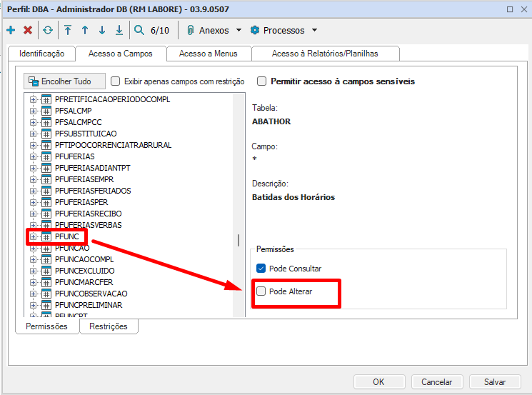The width and height of the screenshot is (532, 395).
Task: Open Anexos dropdown arrow
Action: click(x=239, y=30)
